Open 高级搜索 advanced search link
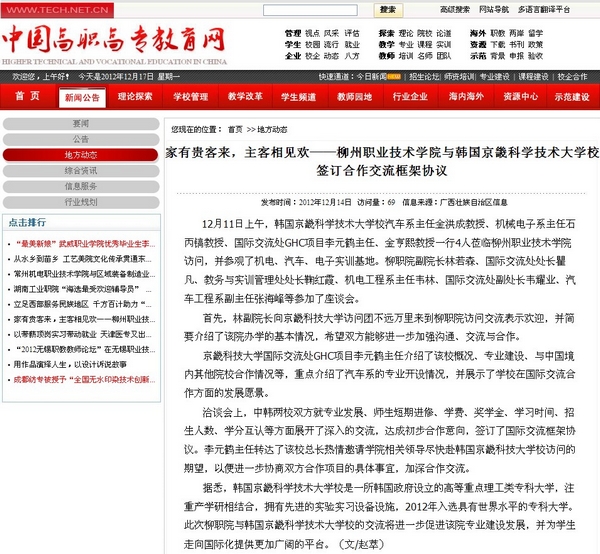This screenshot has height=554, width=600. tap(434, 9)
